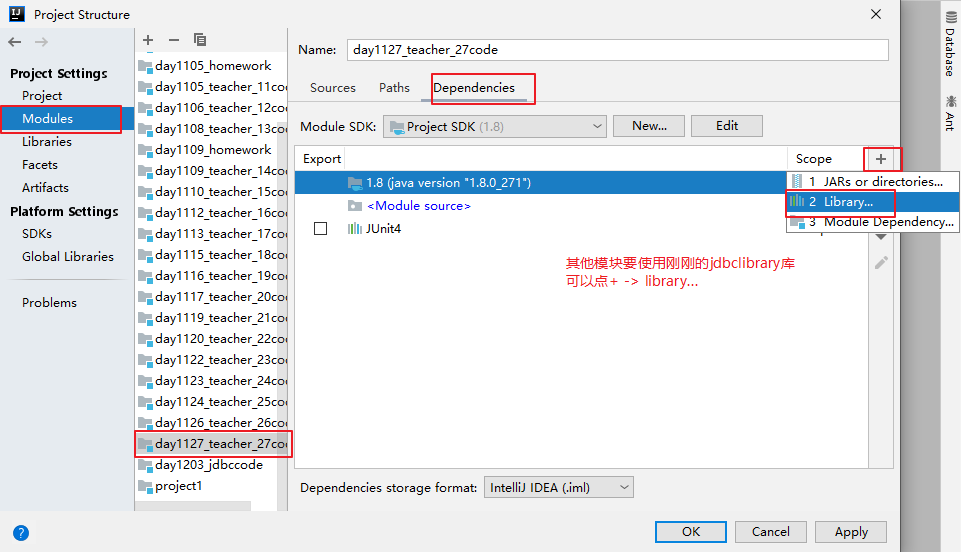
Task: Select the day1124_teacher_25code module
Action: (x=211, y=401)
